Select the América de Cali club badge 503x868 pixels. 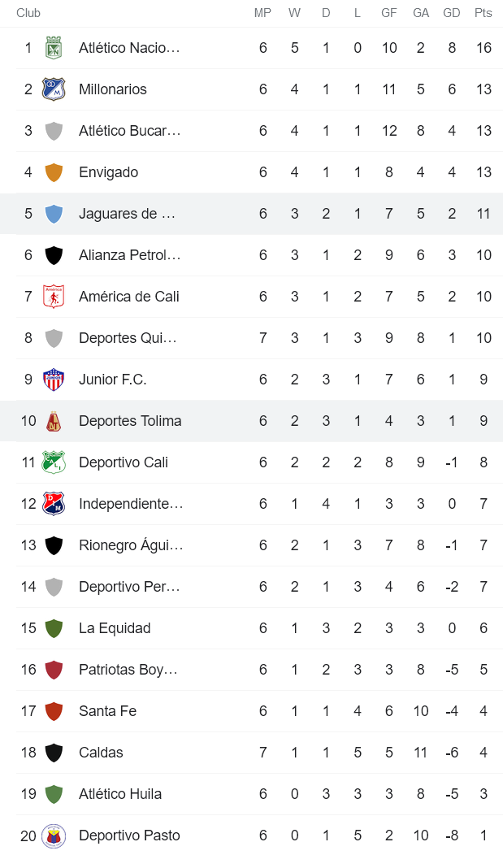(52, 297)
